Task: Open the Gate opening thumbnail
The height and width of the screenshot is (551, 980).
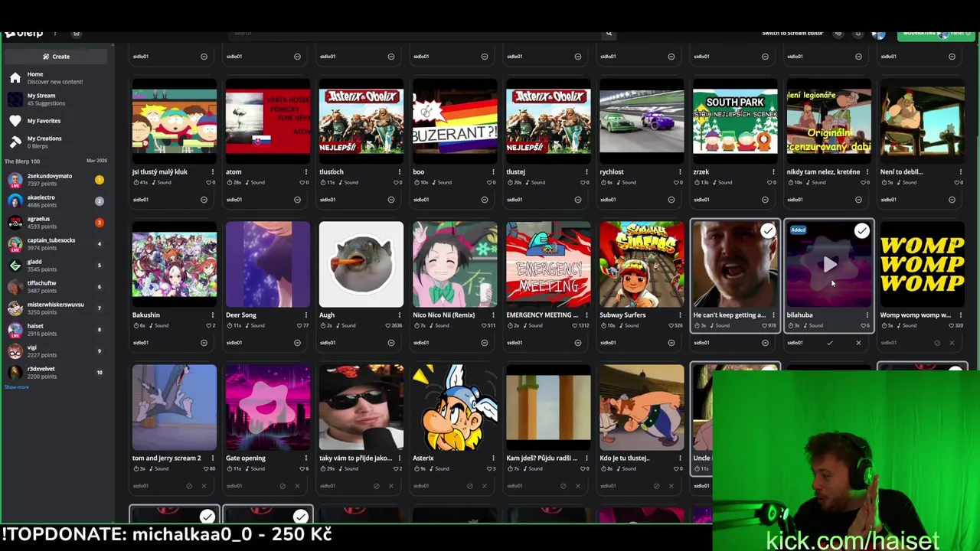Action: click(x=268, y=407)
